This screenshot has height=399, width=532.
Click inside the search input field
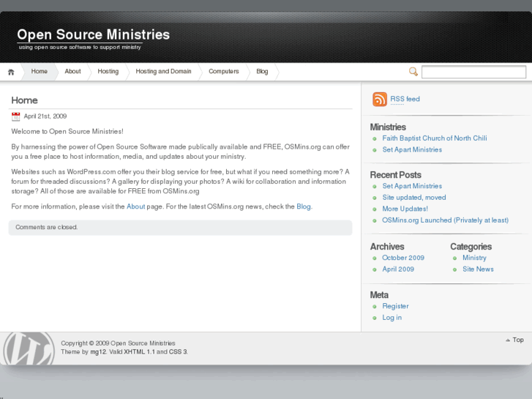click(x=473, y=72)
